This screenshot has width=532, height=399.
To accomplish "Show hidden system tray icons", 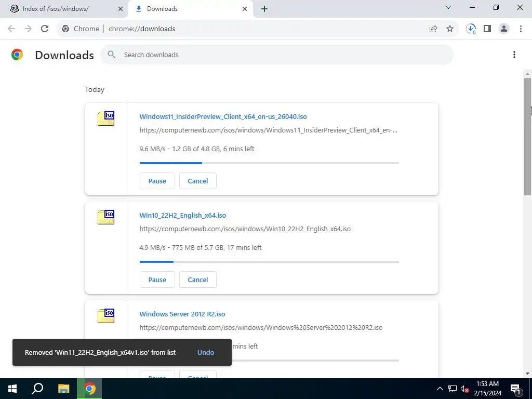I will (x=440, y=389).
